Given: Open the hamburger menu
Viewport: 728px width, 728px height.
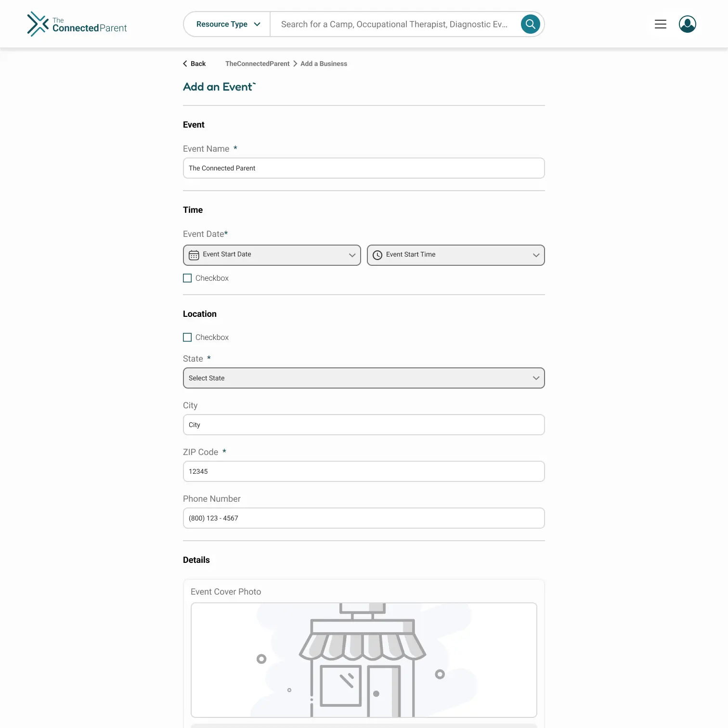Looking at the screenshot, I should click(660, 24).
